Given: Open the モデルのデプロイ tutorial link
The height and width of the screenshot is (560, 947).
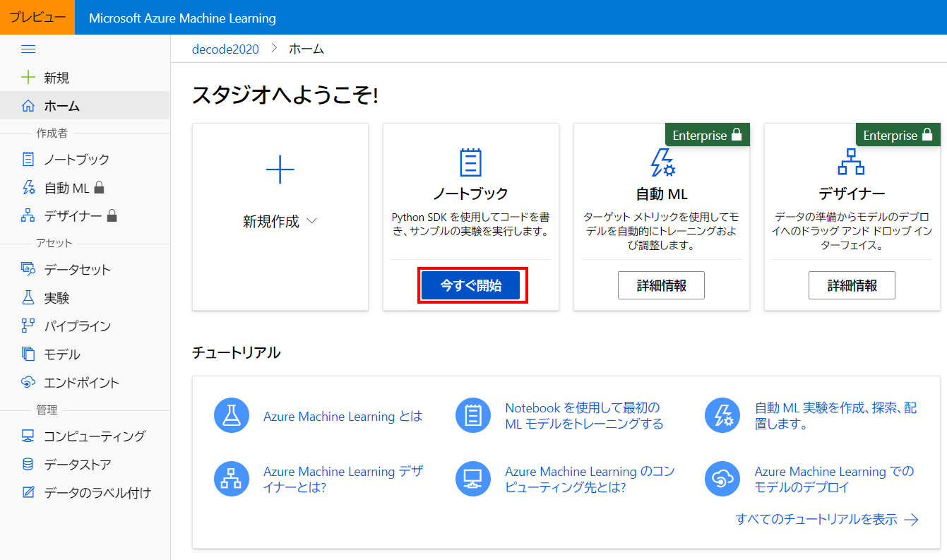Looking at the screenshot, I should (834, 479).
